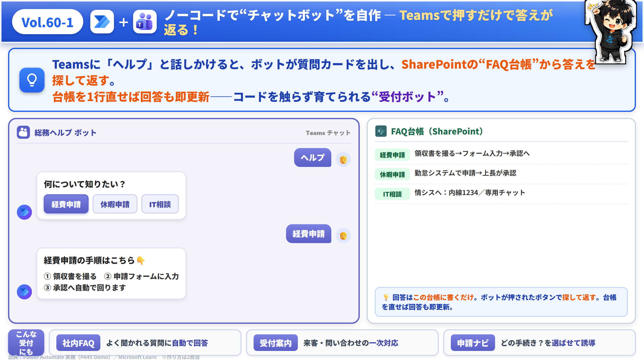Viewport: 644px width, 362px height.
Task: Click the Power Automate logo in the header
Action: tap(102, 22)
